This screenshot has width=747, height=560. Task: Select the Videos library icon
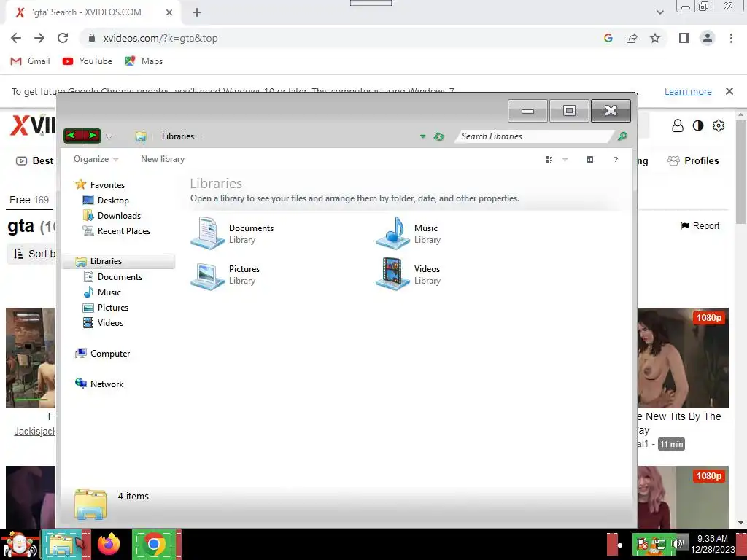[392, 274]
